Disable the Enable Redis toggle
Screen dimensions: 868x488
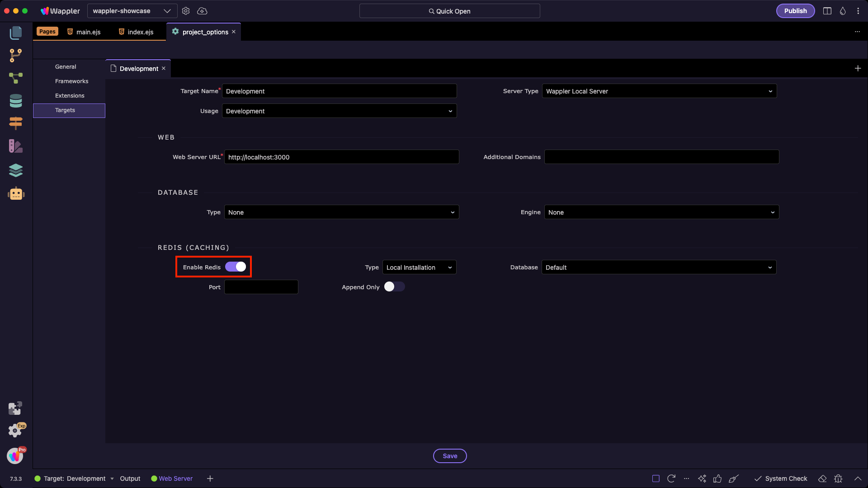pyautogui.click(x=236, y=267)
